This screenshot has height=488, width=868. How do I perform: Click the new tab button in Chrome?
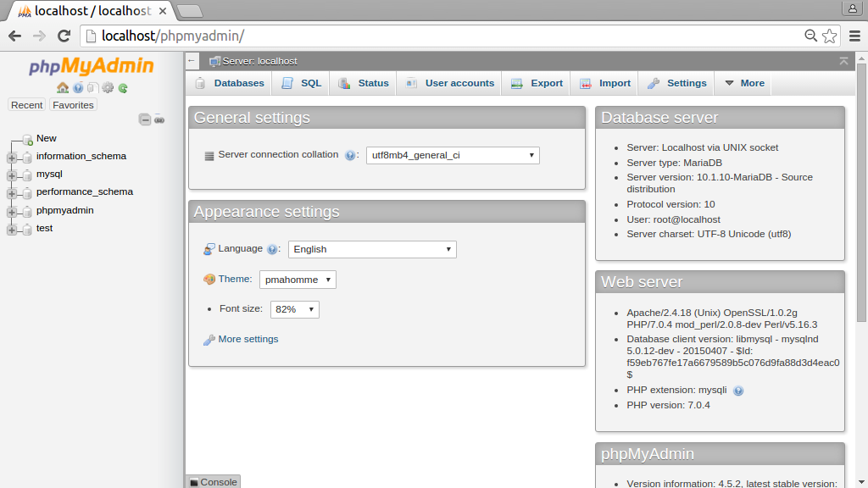tap(189, 10)
